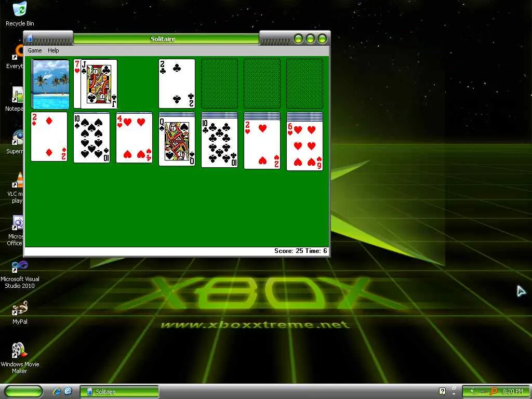Image resolution: width=532 pixels, height=399 pixels.
Task: Select the 2 of diamonds card
Action: 49,137
